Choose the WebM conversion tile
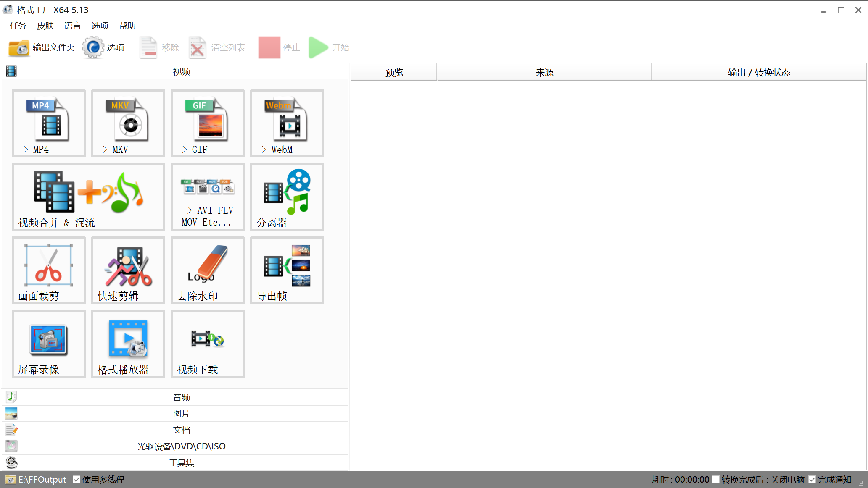 tap(287, 123)
